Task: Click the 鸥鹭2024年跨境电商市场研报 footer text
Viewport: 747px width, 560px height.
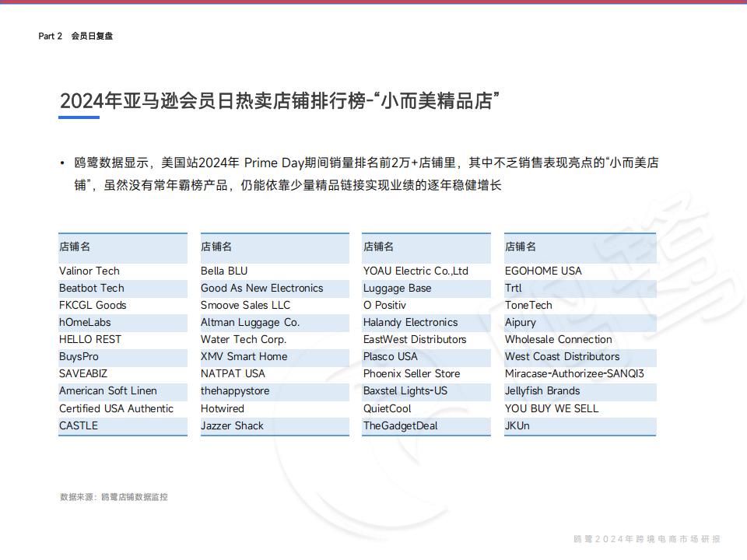Action: pyautogui.click(x=647, y=539)
